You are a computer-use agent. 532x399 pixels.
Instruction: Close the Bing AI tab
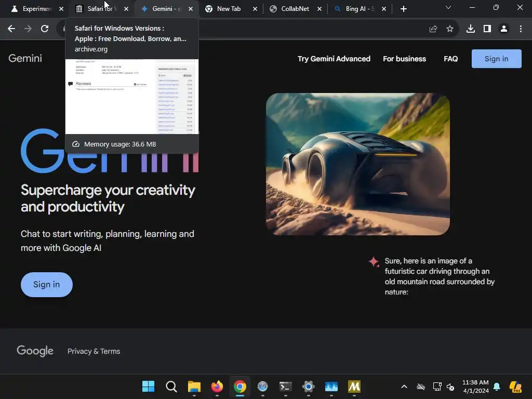pyautogui.click(x=384, y=9)
